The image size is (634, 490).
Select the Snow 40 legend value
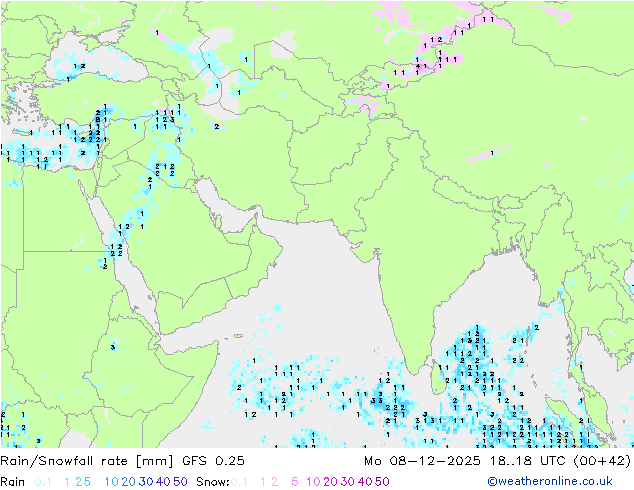(365, 482)
